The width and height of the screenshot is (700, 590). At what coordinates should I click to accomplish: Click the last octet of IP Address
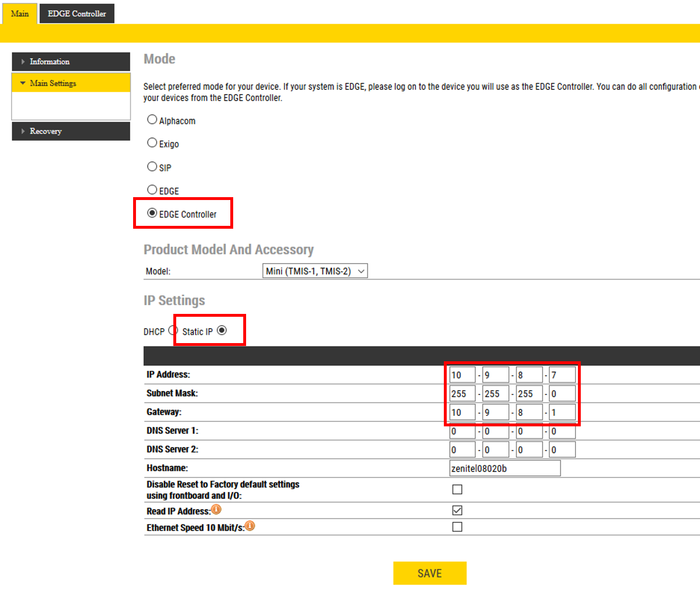click(562, 375)
